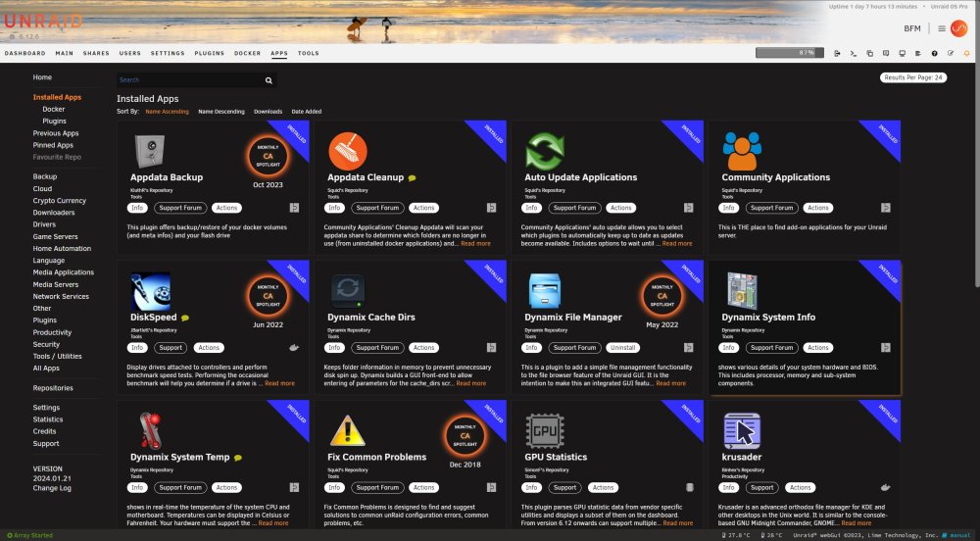Open the notifications bell icon
This screenshot has width=980, height=541.
(x=967, y=54)
